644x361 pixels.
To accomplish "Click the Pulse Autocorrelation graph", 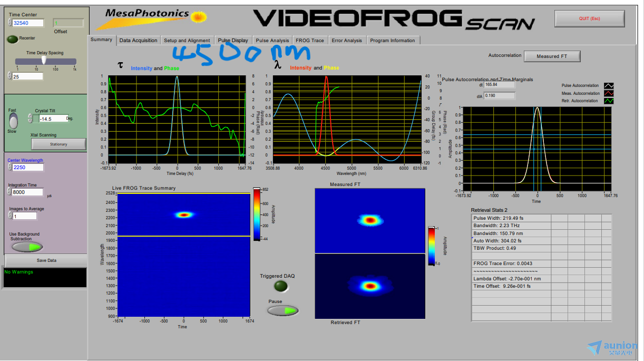I will (x=537, y=149).
